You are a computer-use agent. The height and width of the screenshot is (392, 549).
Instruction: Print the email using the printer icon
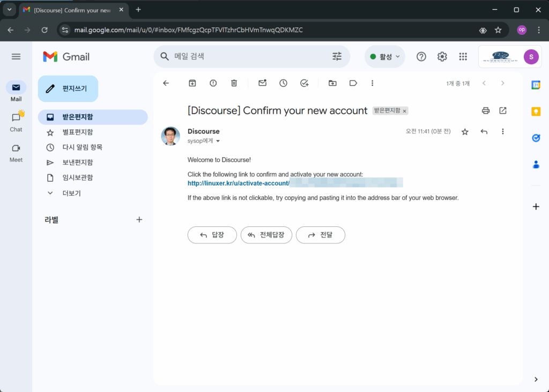(486, 110)
